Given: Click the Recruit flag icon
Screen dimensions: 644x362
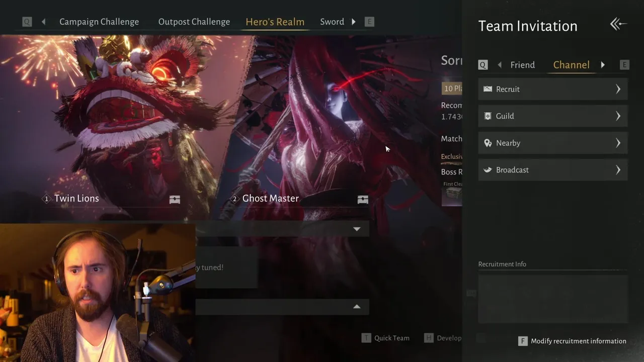Looking at the screenshot, I should 488,89.
